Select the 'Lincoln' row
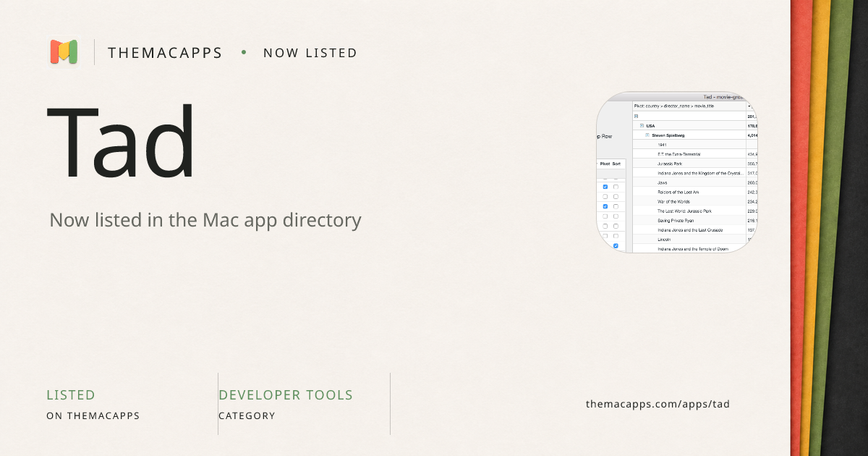Screen dimensions: 868x456 click(x=664, y=239)
